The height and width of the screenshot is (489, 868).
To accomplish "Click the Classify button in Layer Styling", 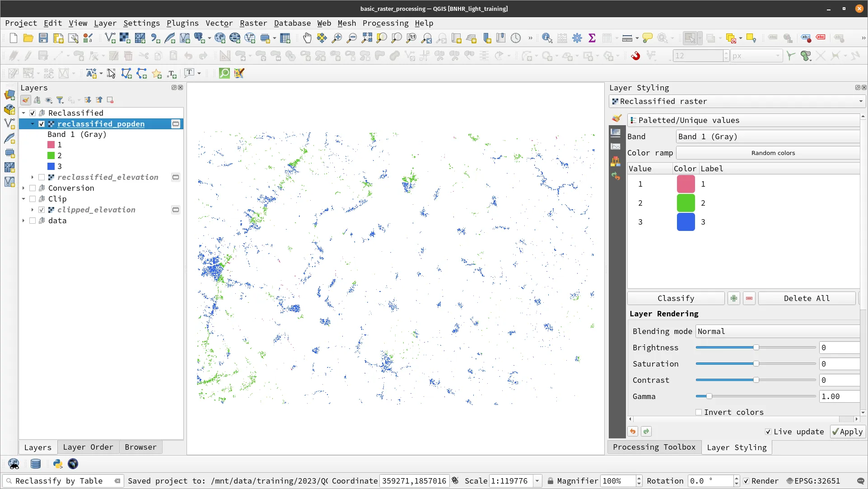I will tap(676, 297).
